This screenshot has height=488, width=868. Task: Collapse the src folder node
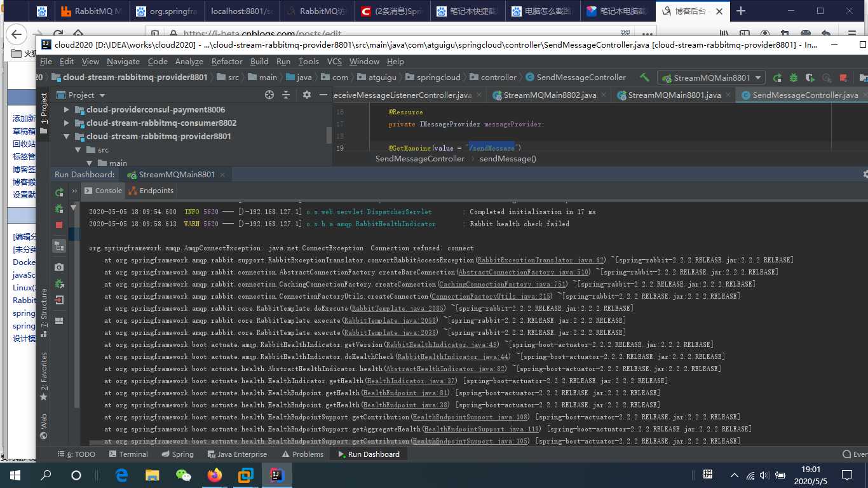tap(78, 150)
